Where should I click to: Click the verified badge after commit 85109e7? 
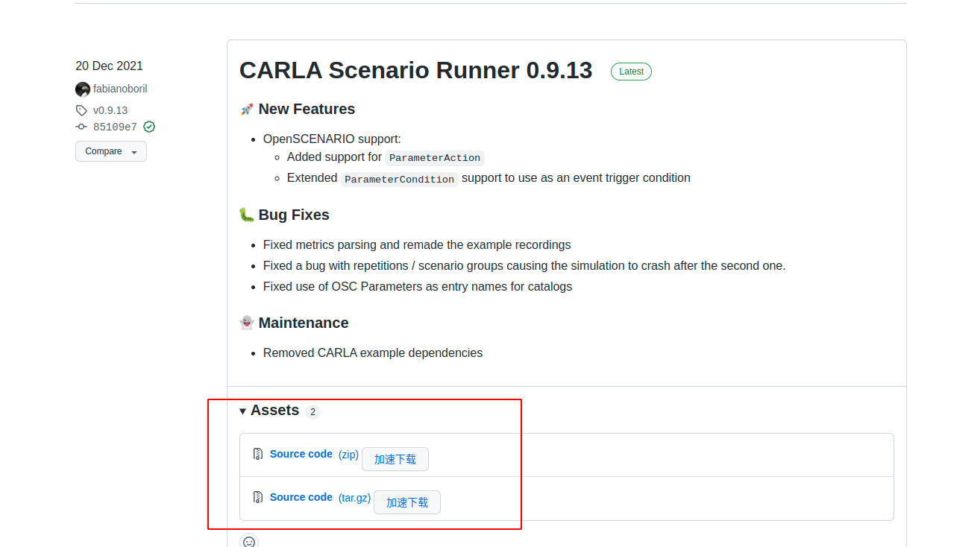pyautogui.click(x=148, y=126)
